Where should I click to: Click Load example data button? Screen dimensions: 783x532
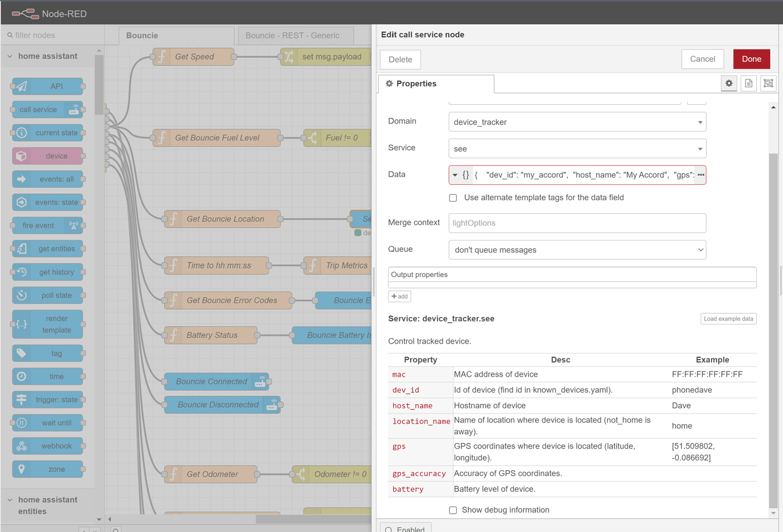728,319
